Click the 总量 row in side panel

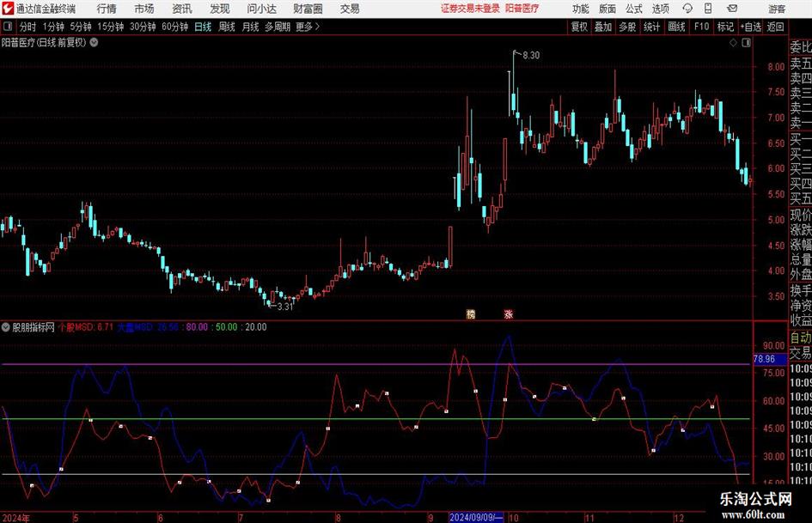pyautogui.click(x=800, y=259)
